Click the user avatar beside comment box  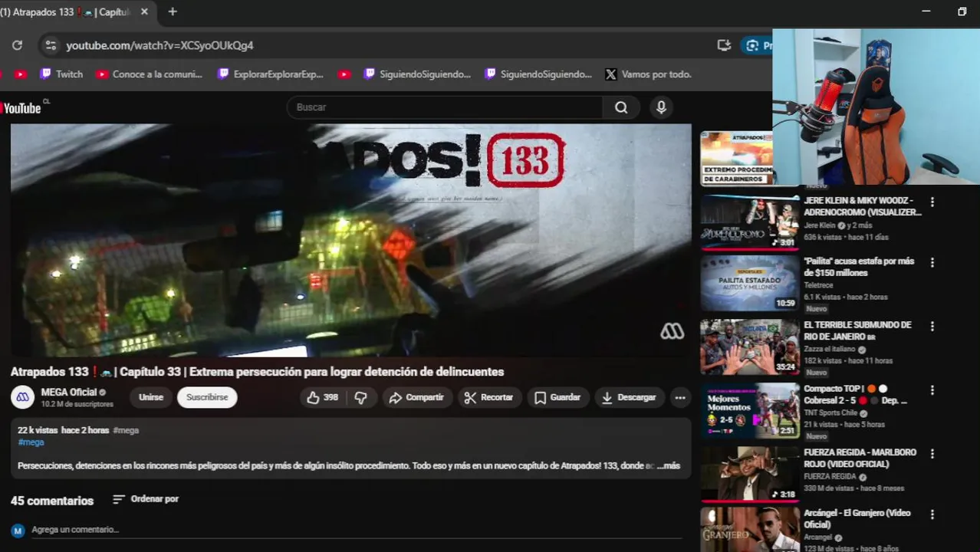(18, 531)
